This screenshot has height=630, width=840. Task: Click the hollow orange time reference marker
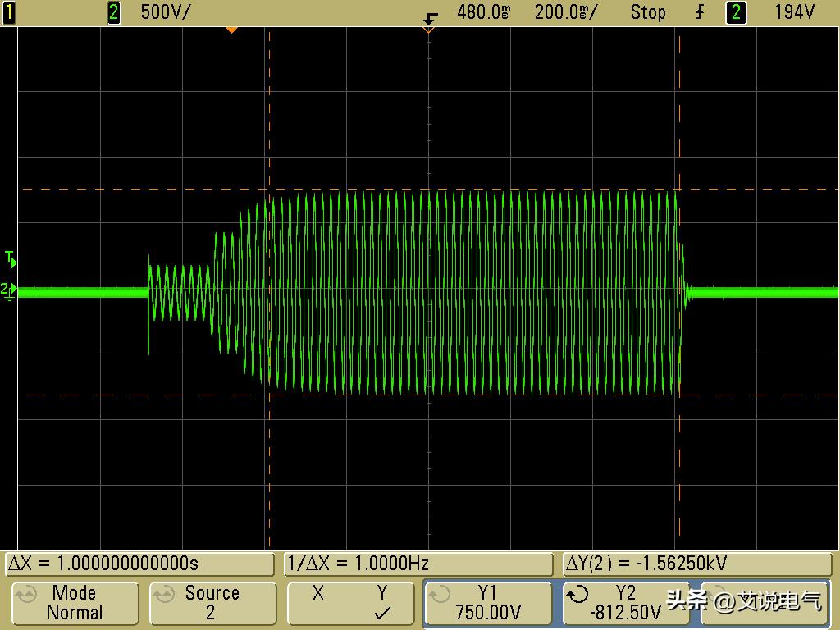427,30
